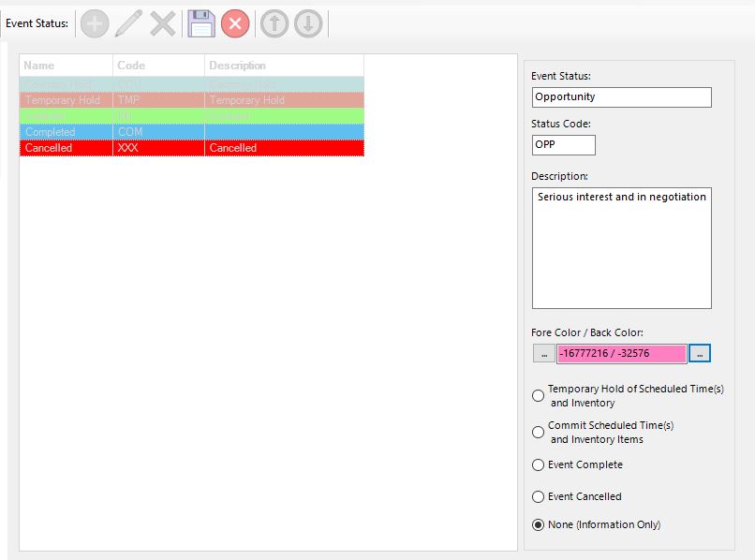Viewport: 755px width, 560px height.
Task: Select None (Information Only) radio button
Action: pyautogui.click(x=539, y=525)
